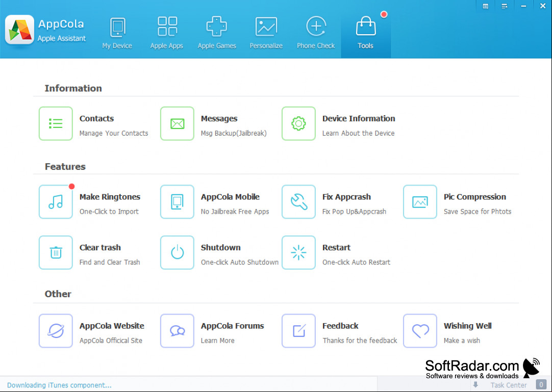The height and width of the screenshot is (392, 552).
Task: Open the Feedback pencil icon
Action: (x=298, y=331)
